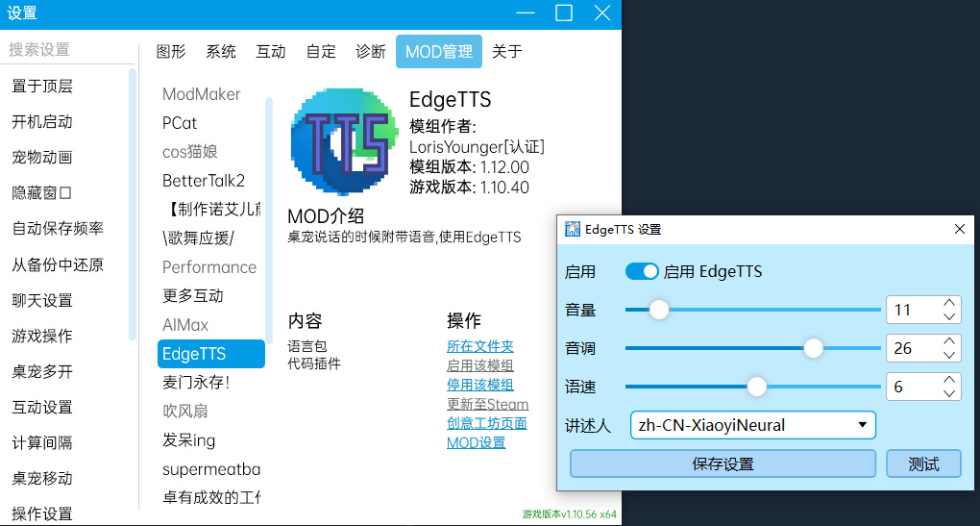Select AIMax in the mod list
Screen dimensions: 980x526
point(211,325)
